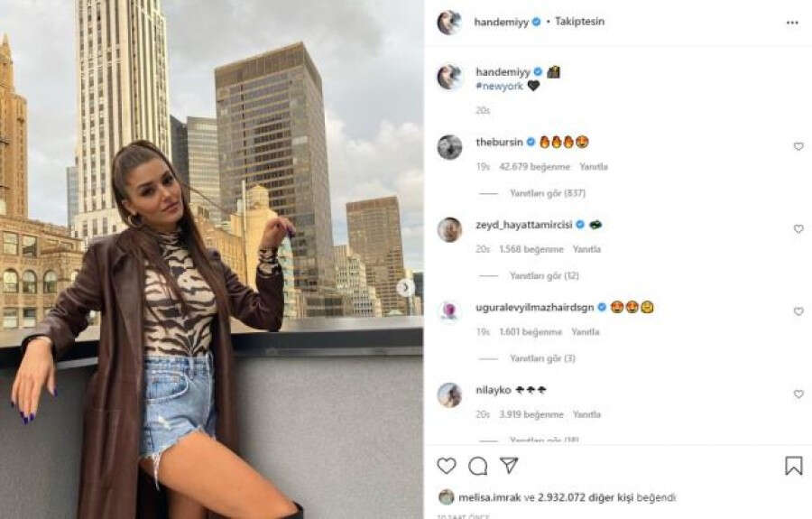The width and height of the screenshot is (812, 519).
Task: Like zeyd_hayattamircisi's comment heart
Action: [x=798, y=229]
